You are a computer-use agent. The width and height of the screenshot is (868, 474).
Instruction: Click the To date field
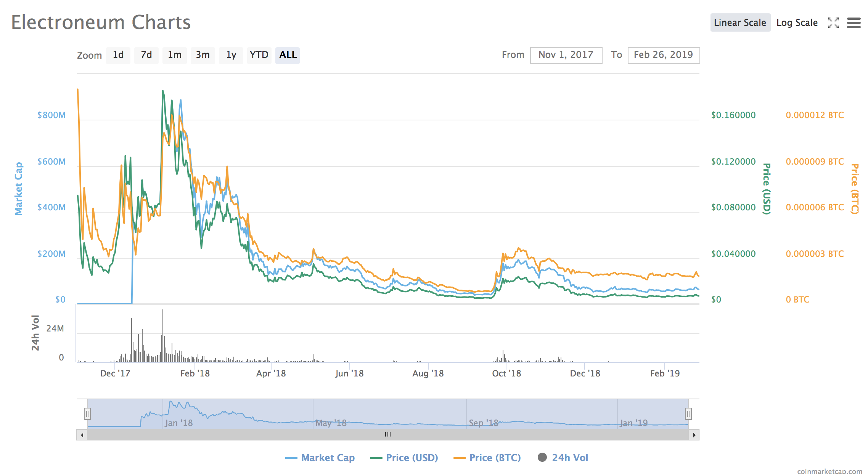click(663, 55)
